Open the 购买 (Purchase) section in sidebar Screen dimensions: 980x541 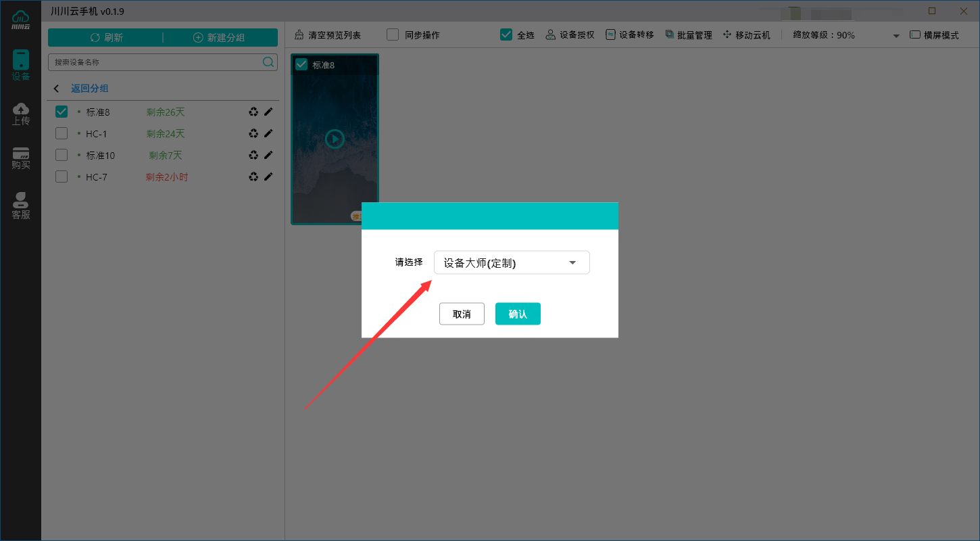pyautogui.click(x=20, y=159)
